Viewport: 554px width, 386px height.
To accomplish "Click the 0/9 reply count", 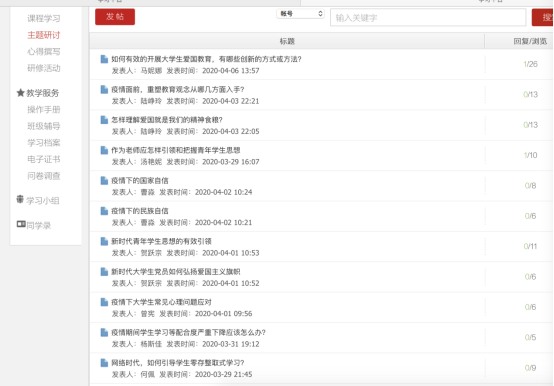I will pos(530,368).
